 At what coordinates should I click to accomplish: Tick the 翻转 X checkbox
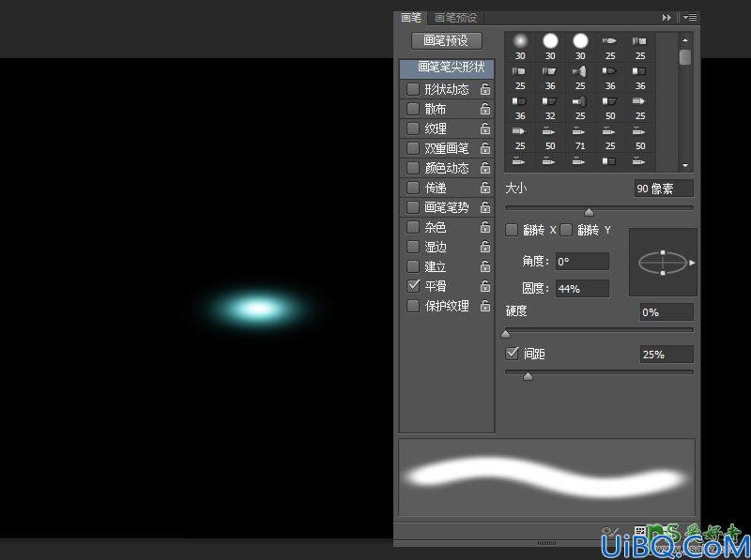tap(512, 230)
